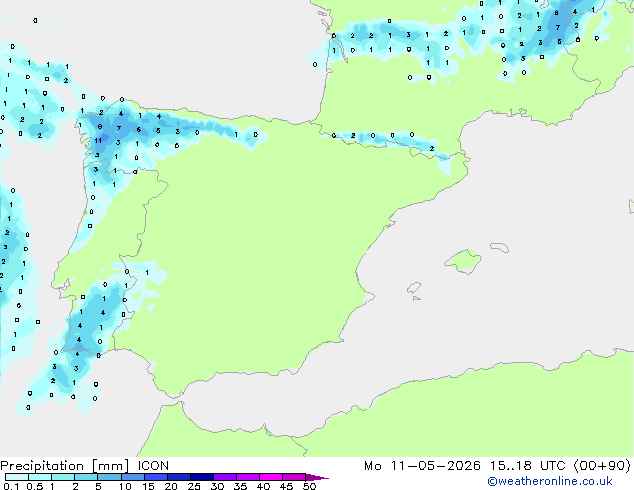The width and height of the screenshot is (634, 490).
Task: Click the '(00+90)' forecast offset text
Action: coord(602,466)
